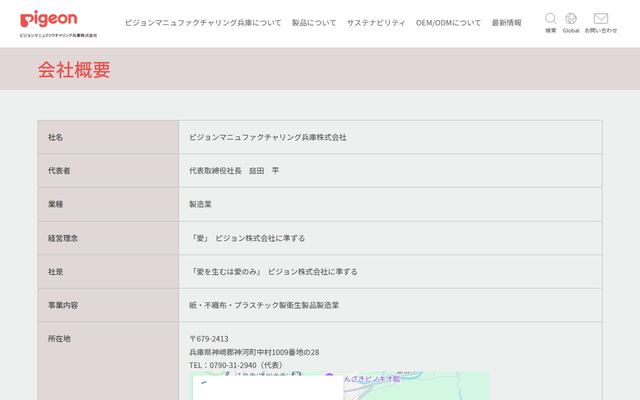Select postal code 〒679-2413

pos(209,339)
